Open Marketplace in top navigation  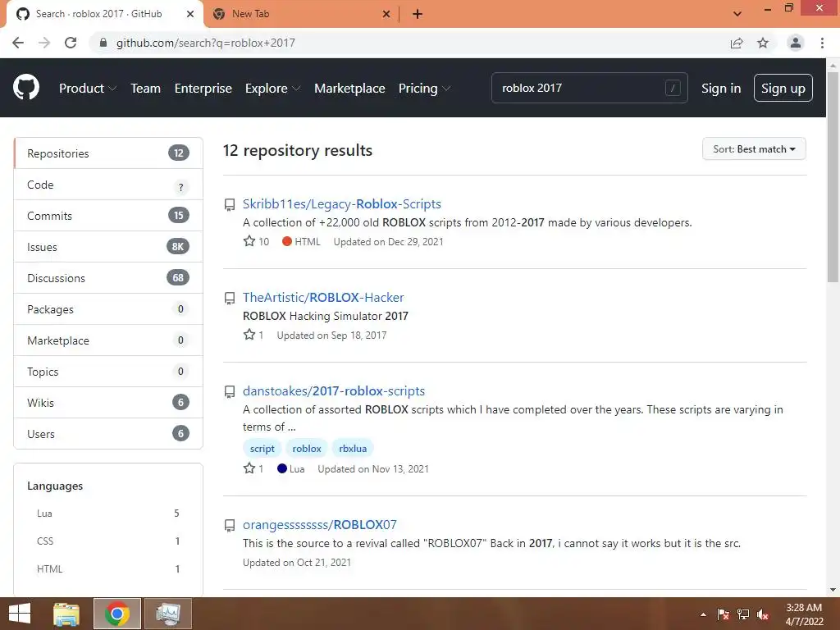point(349,88)
